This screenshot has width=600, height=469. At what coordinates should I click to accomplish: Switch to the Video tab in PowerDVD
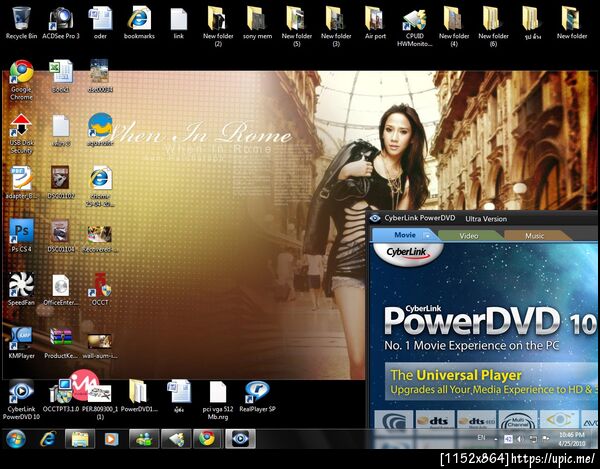point(469,236)
